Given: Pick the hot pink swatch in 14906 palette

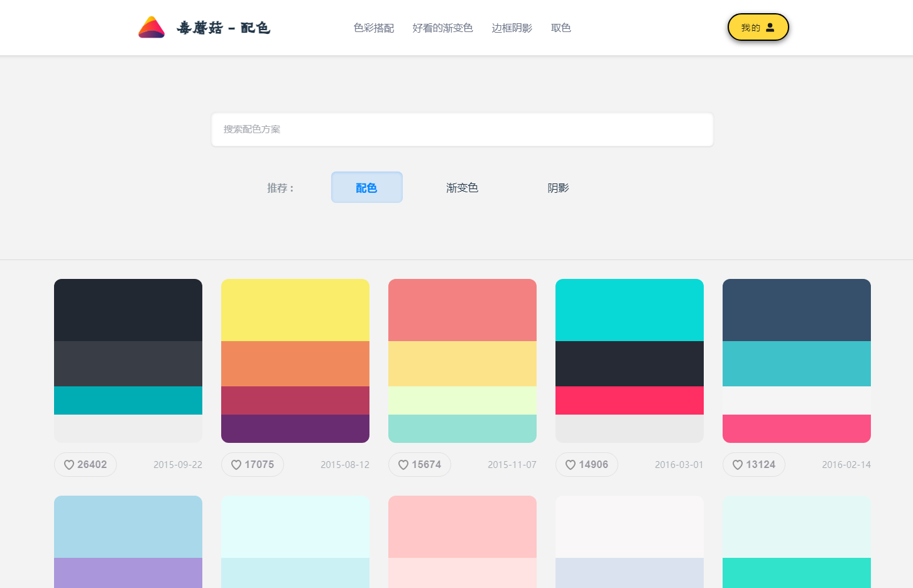Looking at the screenshot, I should click(x=630, y=400).
